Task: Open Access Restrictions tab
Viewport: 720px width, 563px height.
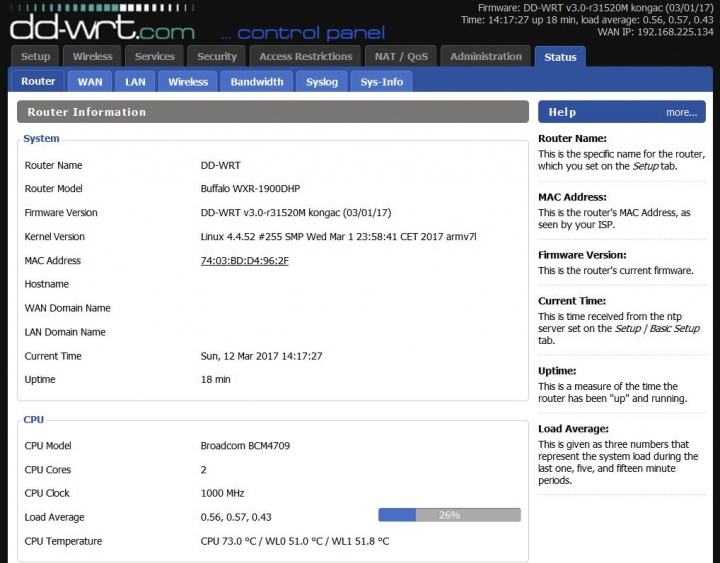Action: click(x=306, y=56)
